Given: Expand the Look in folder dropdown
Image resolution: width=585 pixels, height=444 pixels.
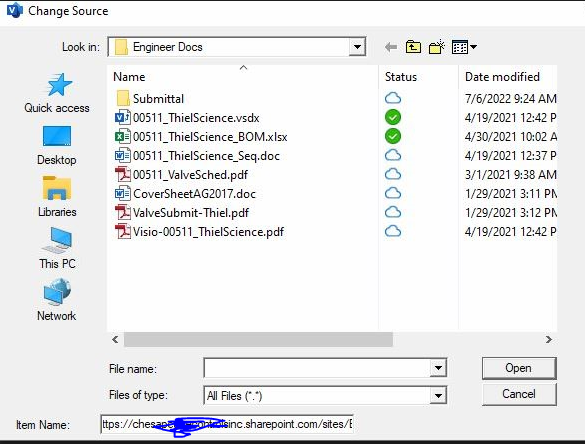Looking at the screenshot, I should click(357, 47).
